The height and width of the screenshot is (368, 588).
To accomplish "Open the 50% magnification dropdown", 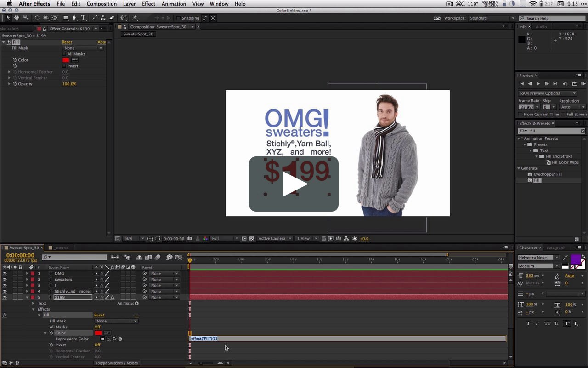I will pyautogui.click(x=134, y=239).
